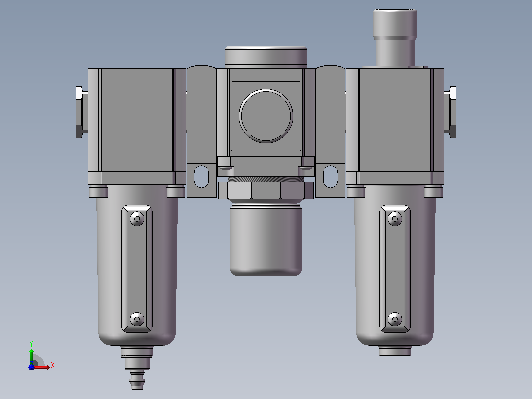Click the red X axis arrow of the triad

pyautogui.click(x=41, y=367)
